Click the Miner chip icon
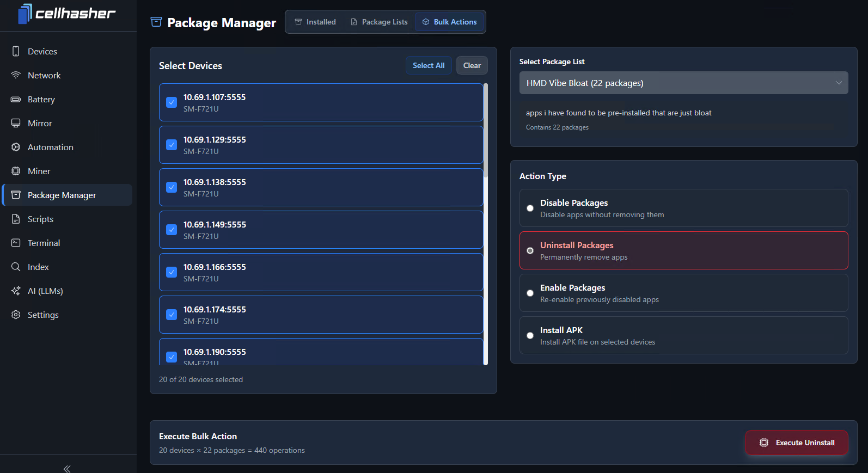The image size is (868, 473). (16, 171)
